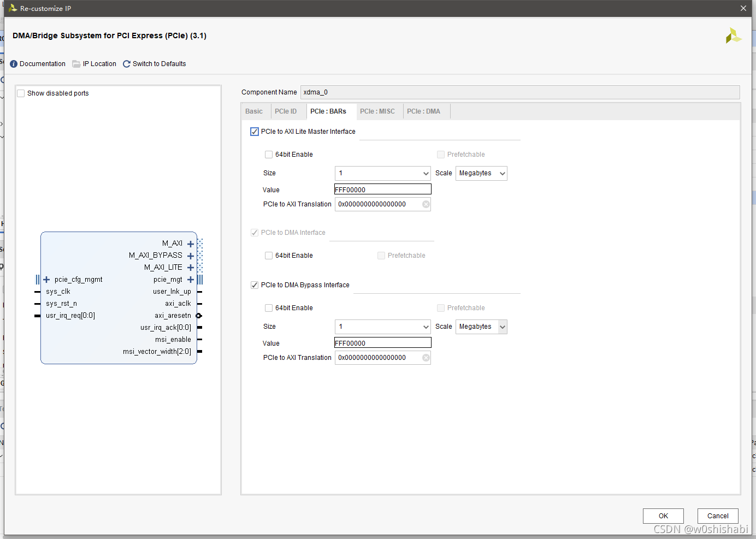Open Size dropdown for DMA Bypass Interface

383,327
